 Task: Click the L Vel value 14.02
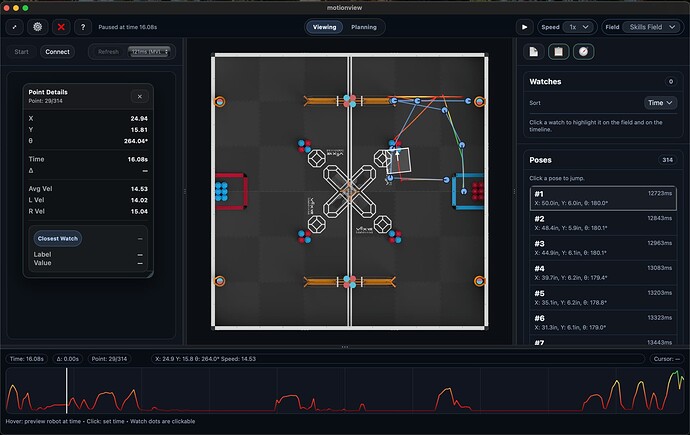(x=139, y=200)
